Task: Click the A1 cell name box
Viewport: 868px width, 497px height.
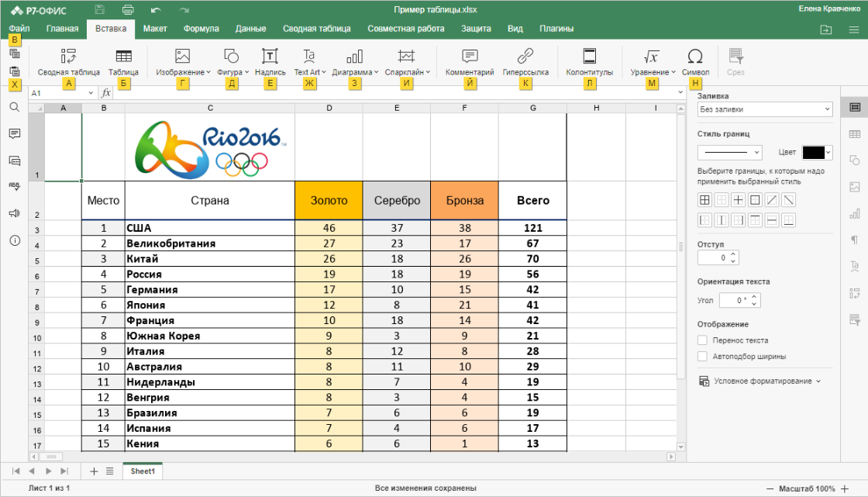Action: pos(62,93)
